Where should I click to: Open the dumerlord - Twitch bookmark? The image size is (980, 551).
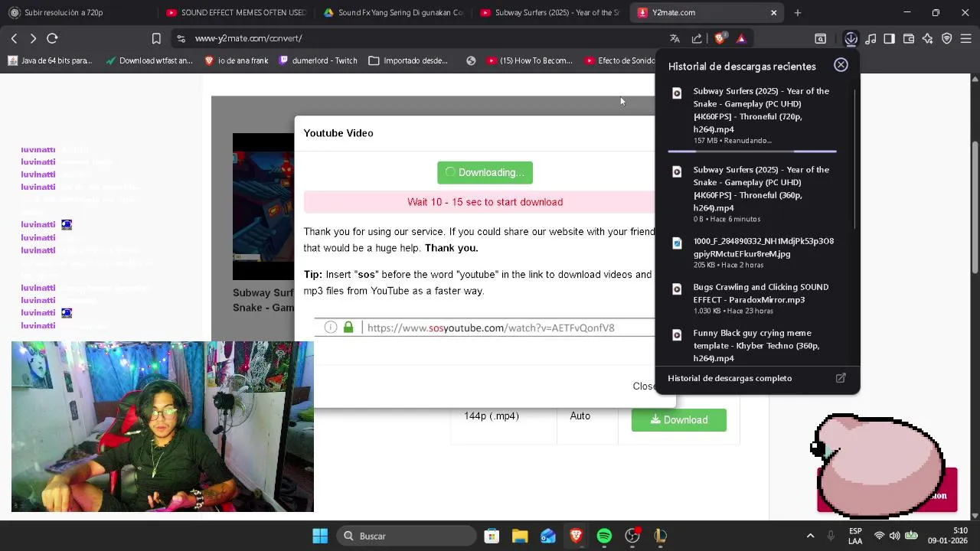318,60
